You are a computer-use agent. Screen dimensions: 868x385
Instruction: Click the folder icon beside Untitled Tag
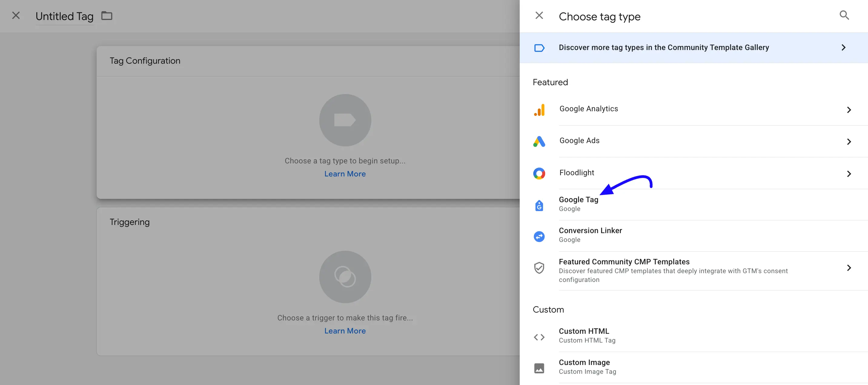[x=107, y=15]
